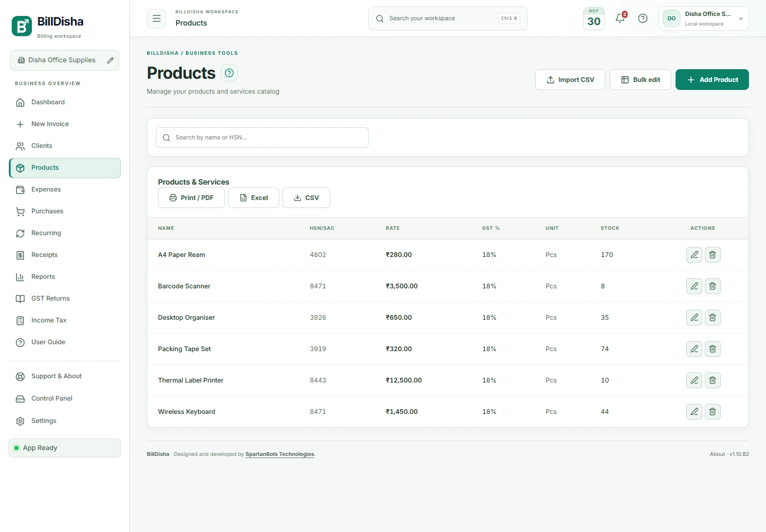Open the Control Panel
Image resolution: width=766 pixels, height=532 pixels.
point(65,398)
